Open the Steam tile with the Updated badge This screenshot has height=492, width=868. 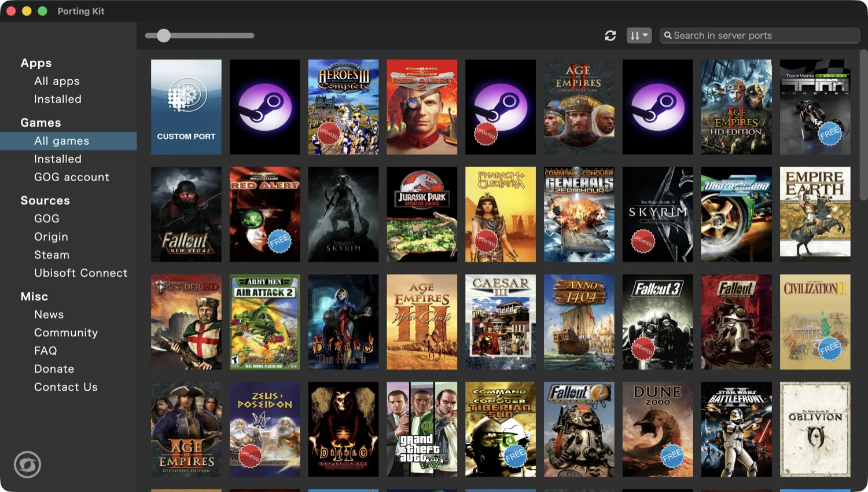click(501, 107)
